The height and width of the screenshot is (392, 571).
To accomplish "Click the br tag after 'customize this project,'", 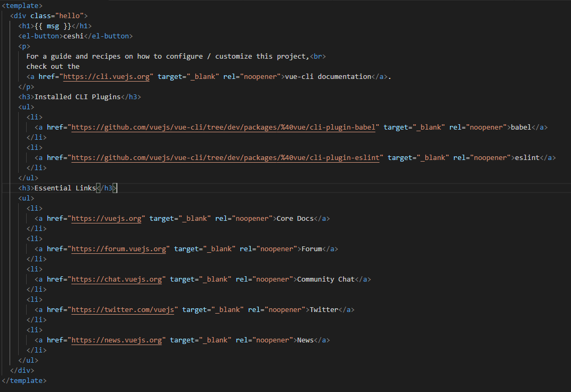I will tap(318, 57).
